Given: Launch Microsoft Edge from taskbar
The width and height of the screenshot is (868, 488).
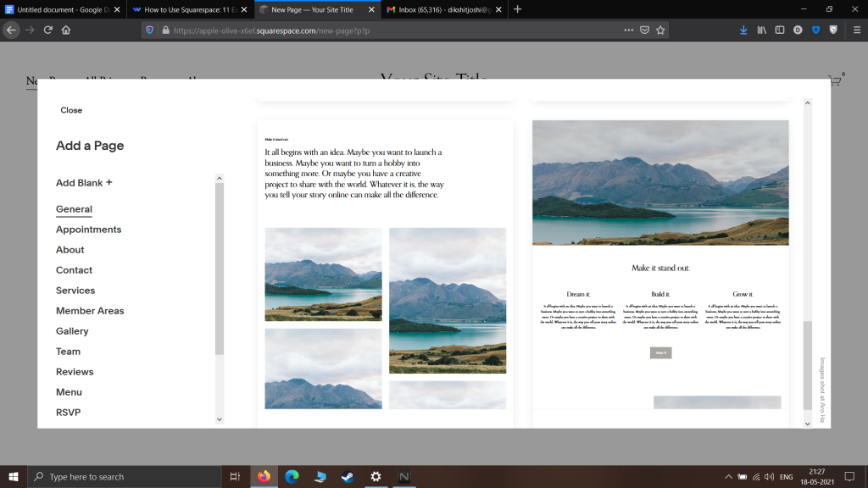Looking at the screenshot, I should (292, 476).
